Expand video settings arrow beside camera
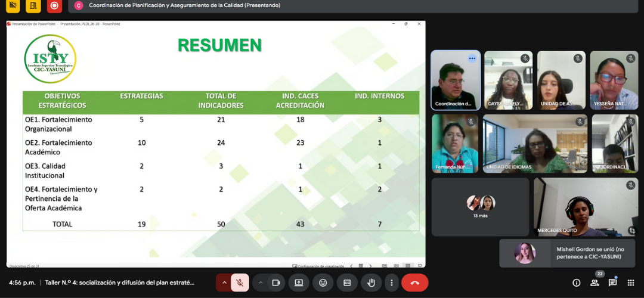Viewport: 644px width, 298px height. (x=261, y=283)
